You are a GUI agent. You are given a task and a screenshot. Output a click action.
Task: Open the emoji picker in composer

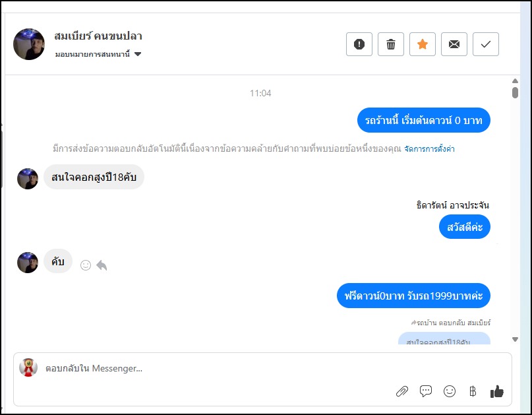450,391
